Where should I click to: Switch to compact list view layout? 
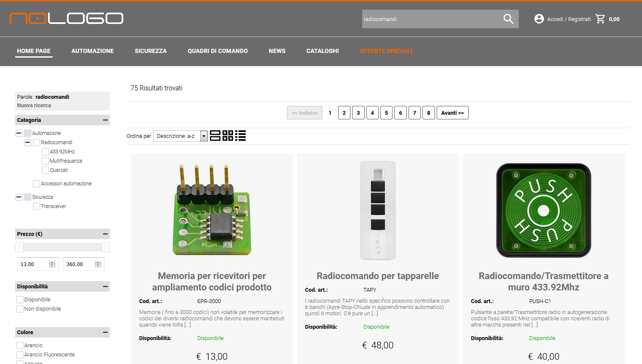[x=240, y=136]
